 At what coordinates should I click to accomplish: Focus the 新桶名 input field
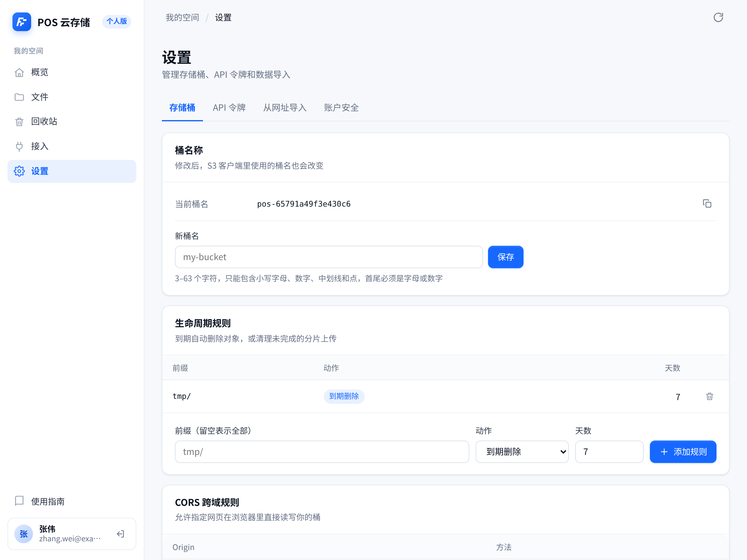tap(329, 257)
